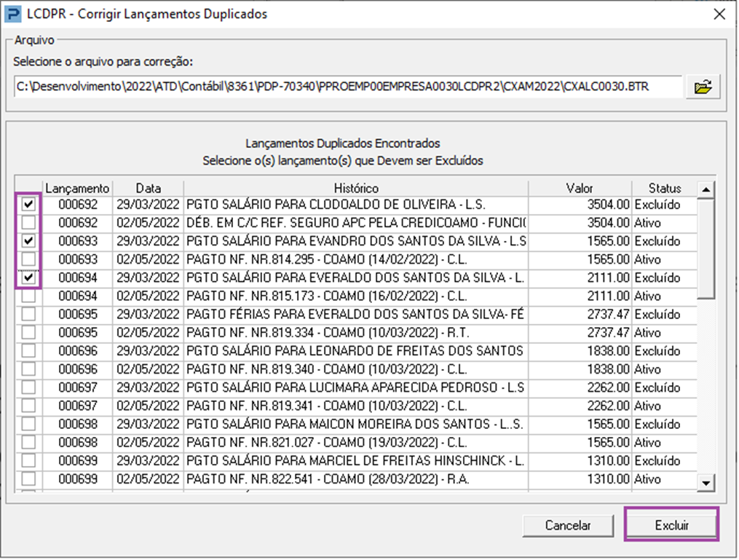Select PGTO SALÁRIO PARA EVANDRO DOS SANTOS entry
Image resolution: width=739 pixels, height=560 pixels.
pos(356,241)
